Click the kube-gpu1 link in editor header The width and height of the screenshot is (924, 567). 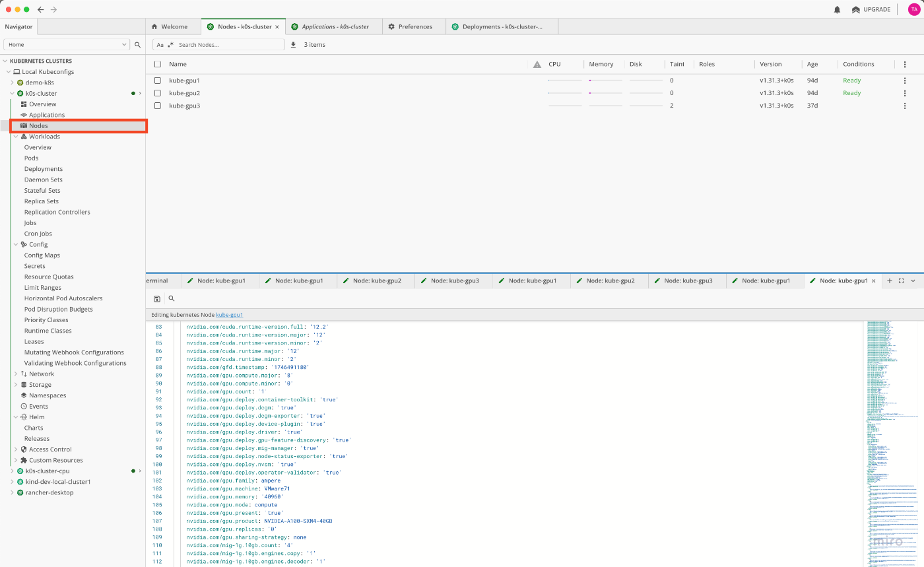tap(230, 315)
